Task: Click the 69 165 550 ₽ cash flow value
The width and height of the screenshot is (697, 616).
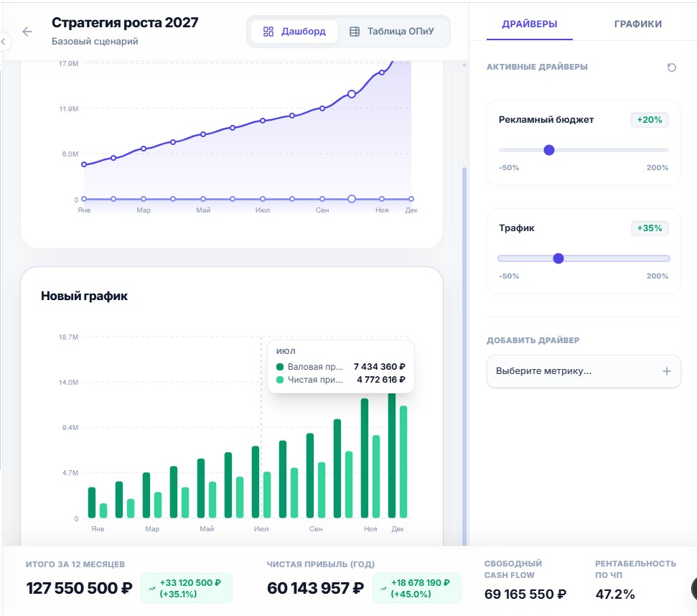Action: (525, 594)
